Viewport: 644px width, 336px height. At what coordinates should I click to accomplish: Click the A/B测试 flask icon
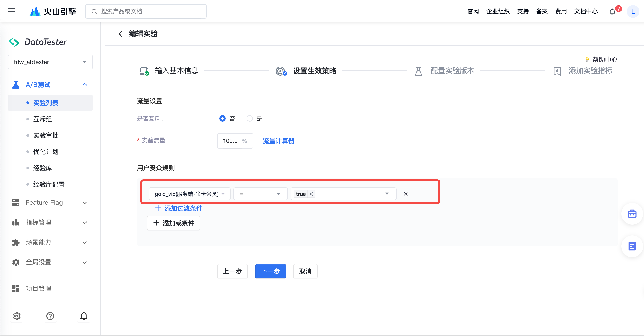pos(16,85)
